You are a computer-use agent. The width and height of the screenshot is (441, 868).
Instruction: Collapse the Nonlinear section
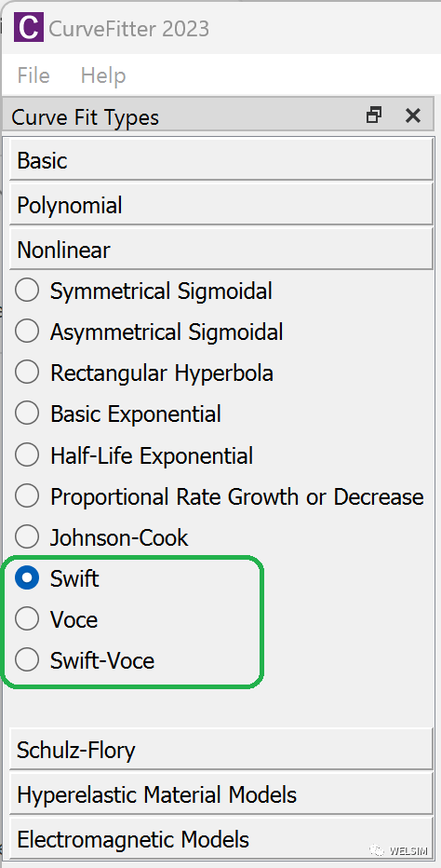point(220,251)
